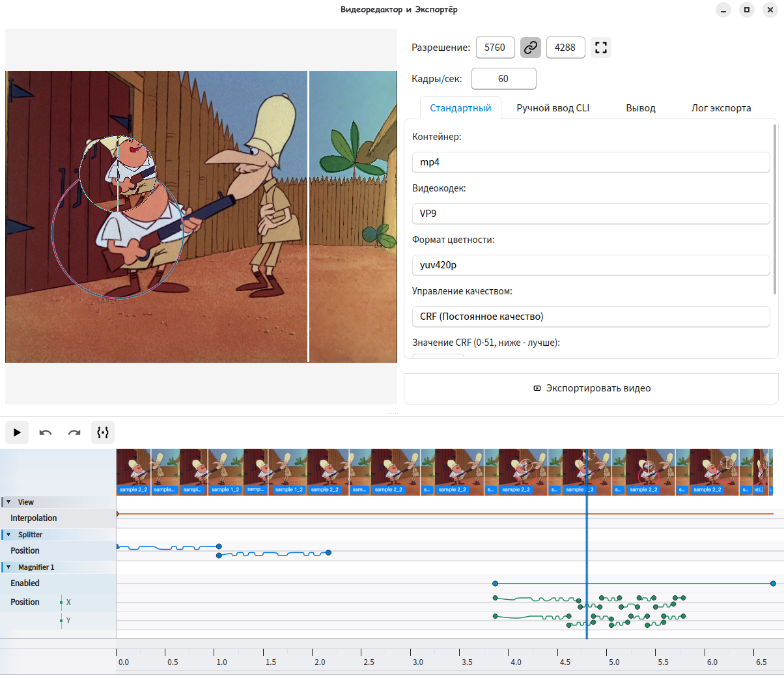This screenshot has width=784, height=678.
Task: Collapse the View track group
Action: [x=8, y=502]
